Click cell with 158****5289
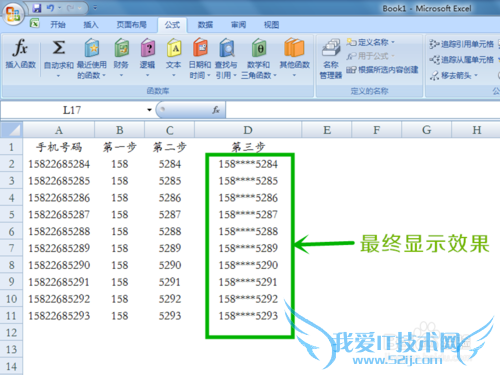 tap(248, 248)
